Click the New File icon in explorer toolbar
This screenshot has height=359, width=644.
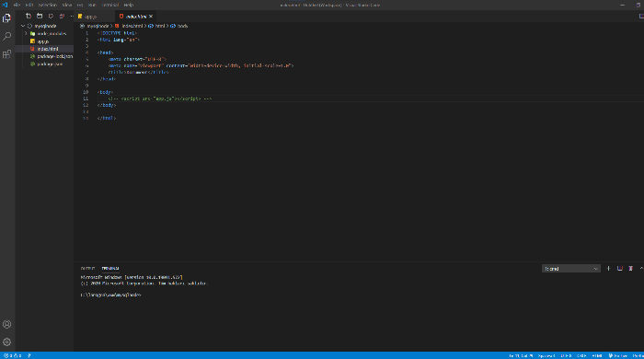tap(29, 16)
